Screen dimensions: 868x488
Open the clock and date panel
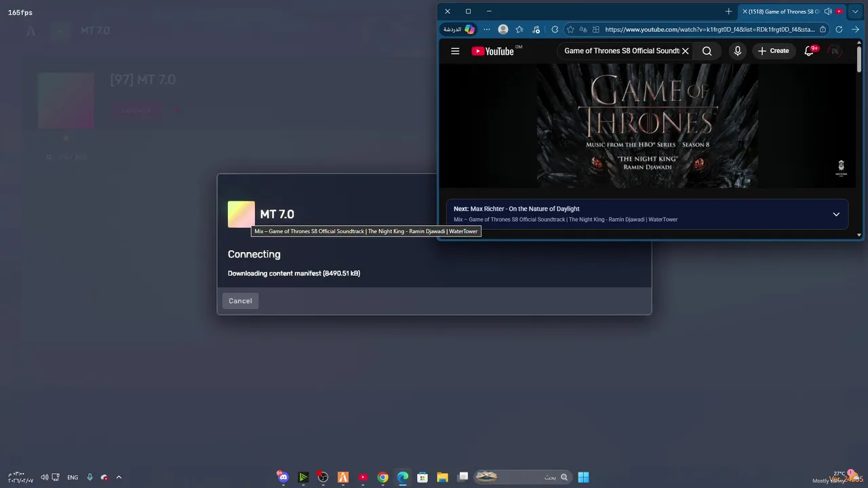[x=20, y=477]
